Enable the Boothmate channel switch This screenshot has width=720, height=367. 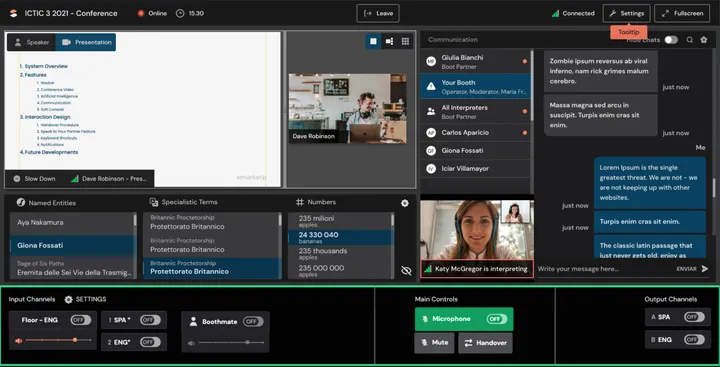[x=253, y=322]
